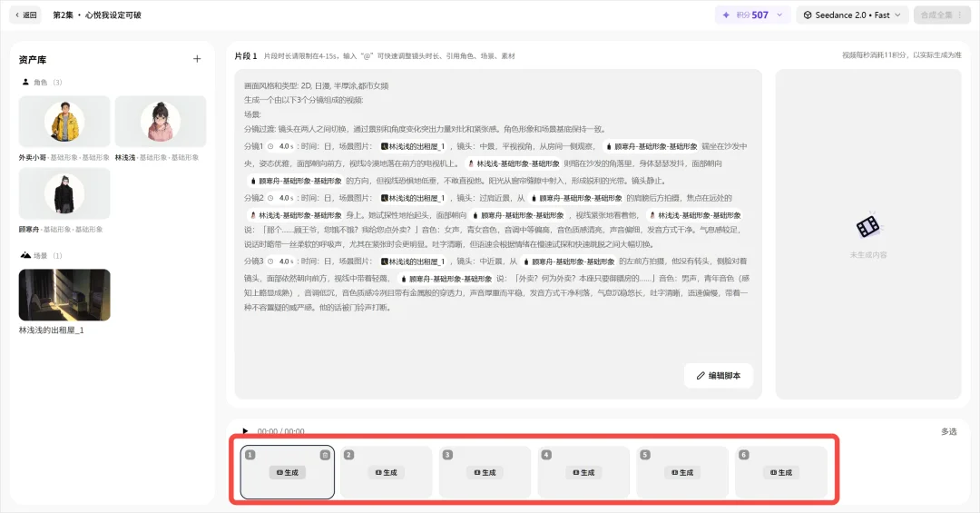
Task: Open the Seedance 2.0 Fast model dropdown
Action: [x=845, y=15]
